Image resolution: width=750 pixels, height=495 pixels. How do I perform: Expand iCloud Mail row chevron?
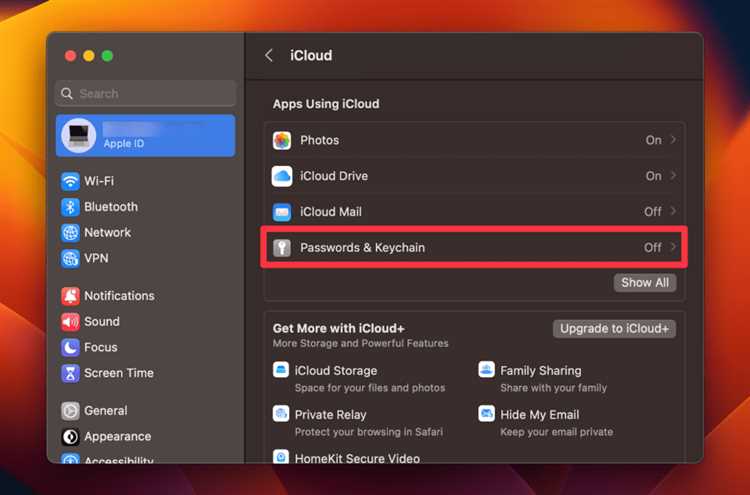673,211
